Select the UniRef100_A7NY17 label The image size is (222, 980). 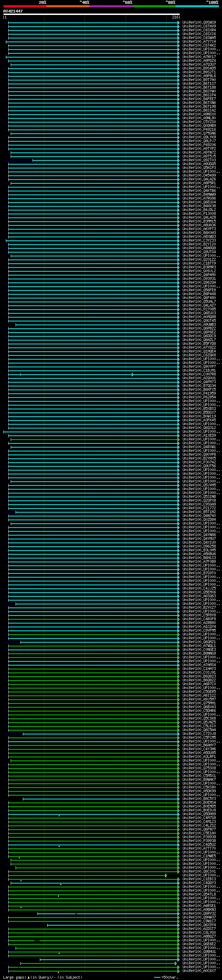199,57
